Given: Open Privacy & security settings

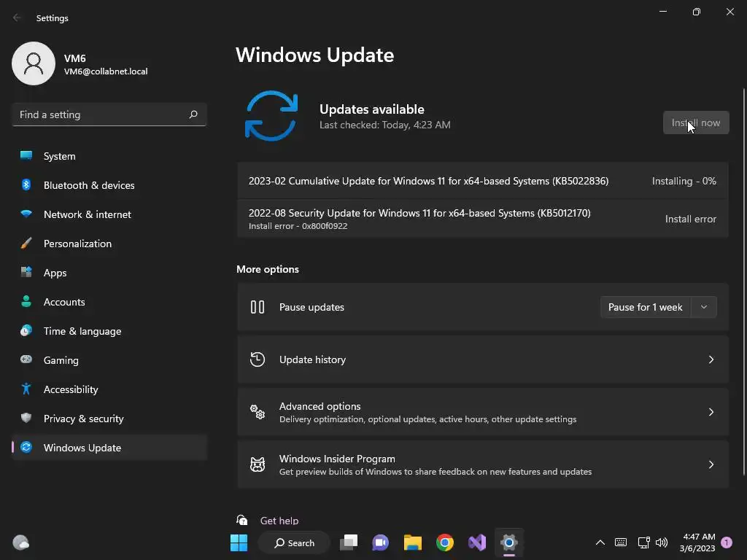Looking at the screenshot, I should pos(109,419).
